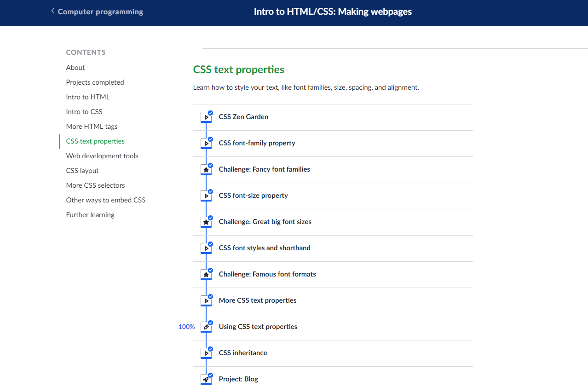Open CSS font-size property lesson
The image size is (588, 392).
253,196
